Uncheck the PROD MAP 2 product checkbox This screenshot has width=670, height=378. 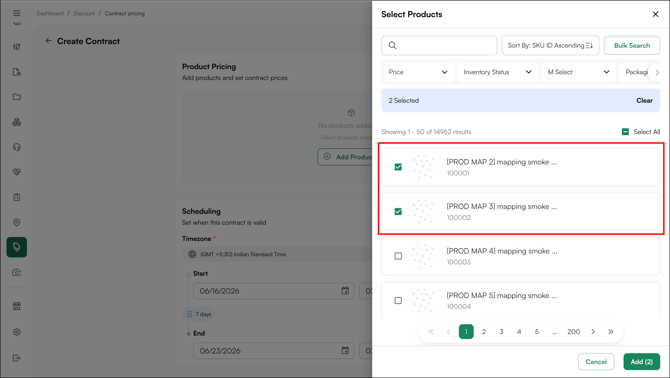tap(398, 167)
